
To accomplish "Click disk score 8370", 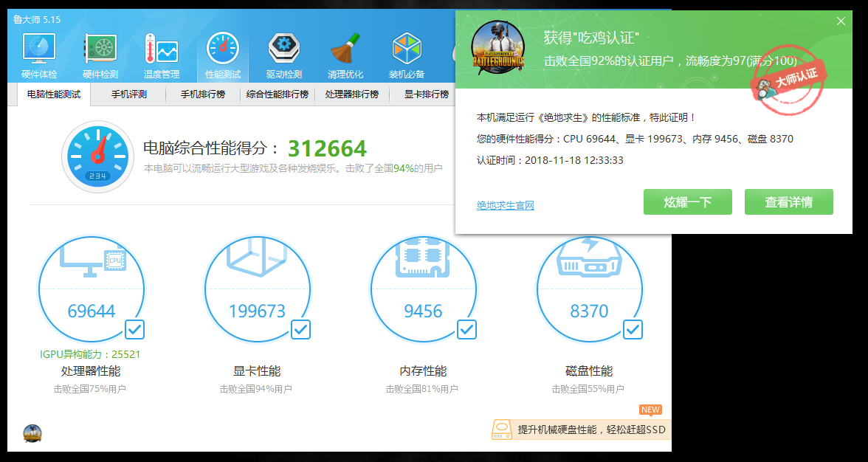I will 589,311.
